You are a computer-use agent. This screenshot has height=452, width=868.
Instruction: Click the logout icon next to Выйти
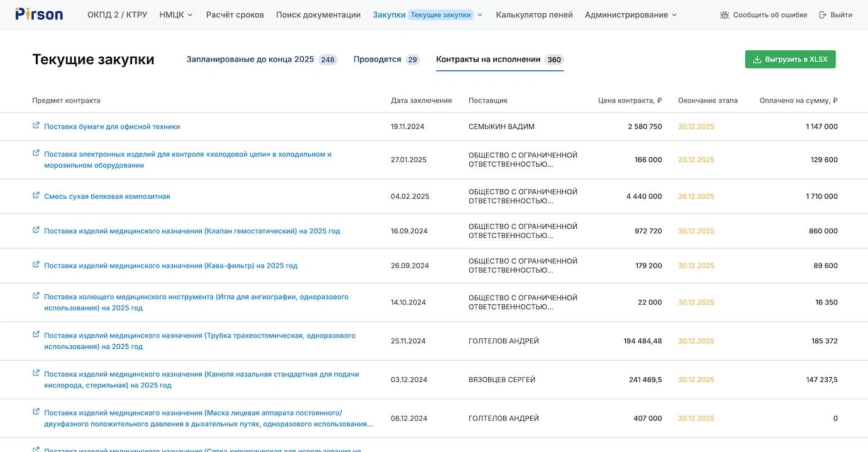click(823, 15)
